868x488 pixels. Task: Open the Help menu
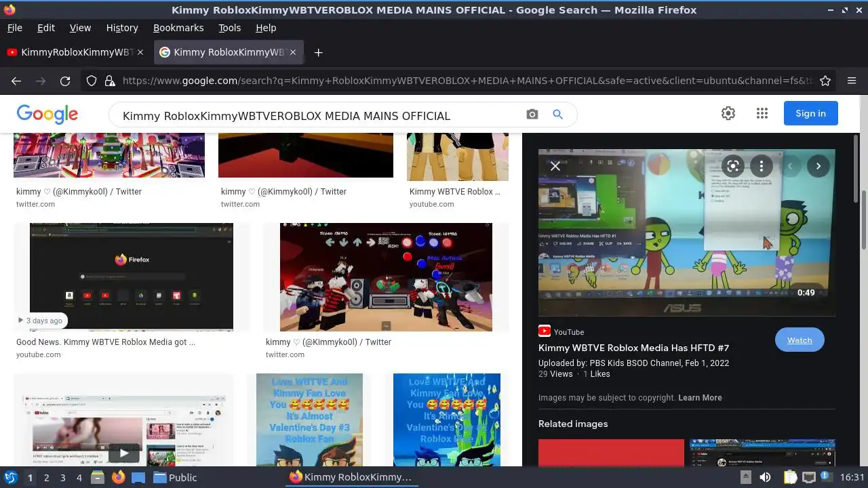[266, 28]
